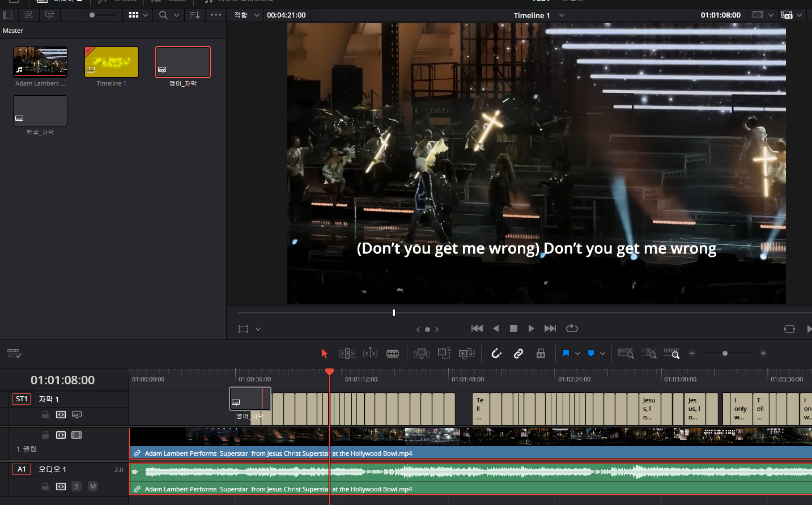Open the flag color dropdown arrow
Image resolution: width=812 pixels, height=505 pixels.
click(x=577, y=353)
